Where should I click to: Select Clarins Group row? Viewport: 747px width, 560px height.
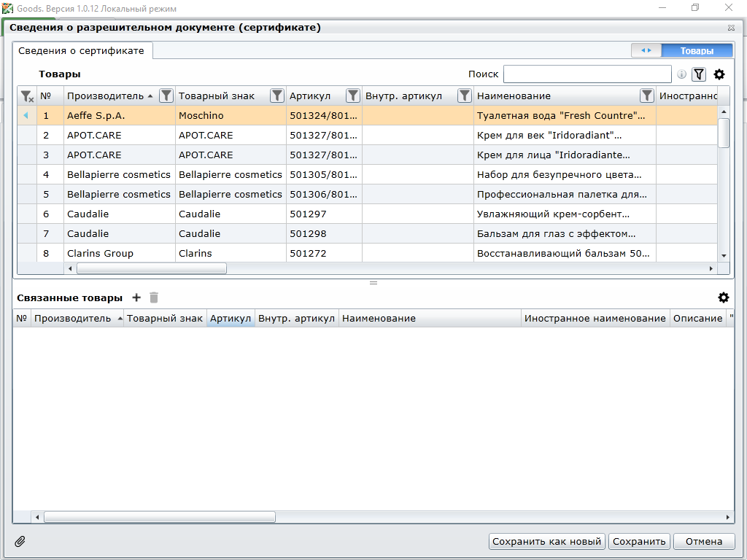[x=368, y=253]
